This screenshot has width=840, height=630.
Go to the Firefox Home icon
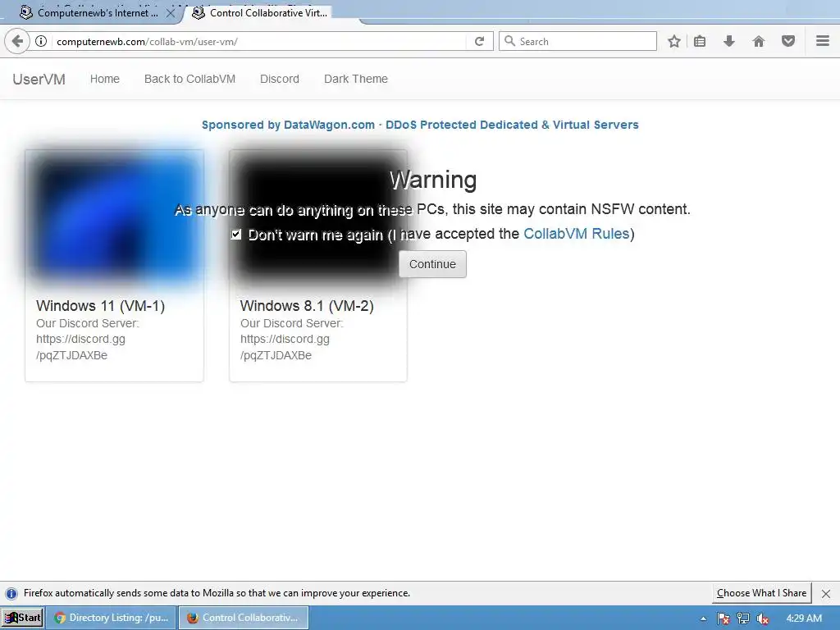759,41
